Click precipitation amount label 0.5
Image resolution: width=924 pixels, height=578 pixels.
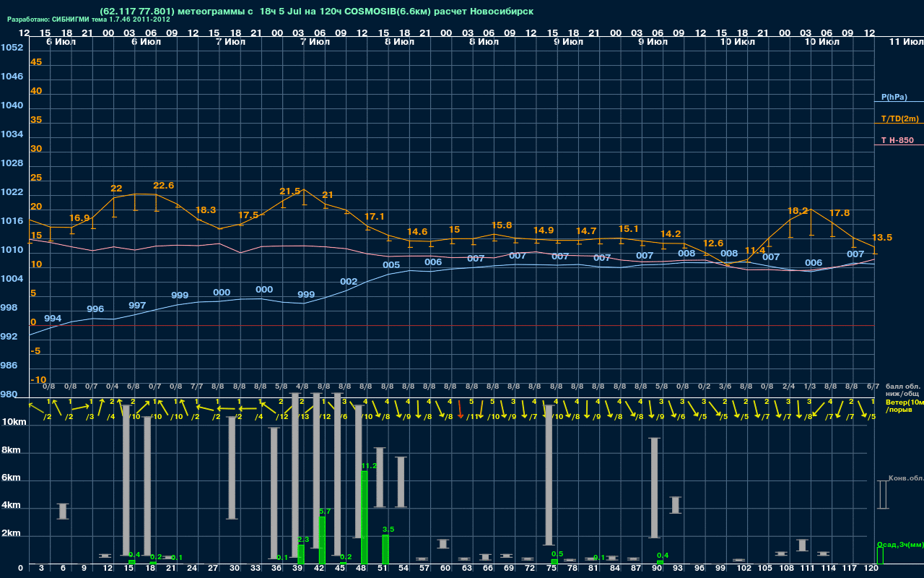point(557,554)
